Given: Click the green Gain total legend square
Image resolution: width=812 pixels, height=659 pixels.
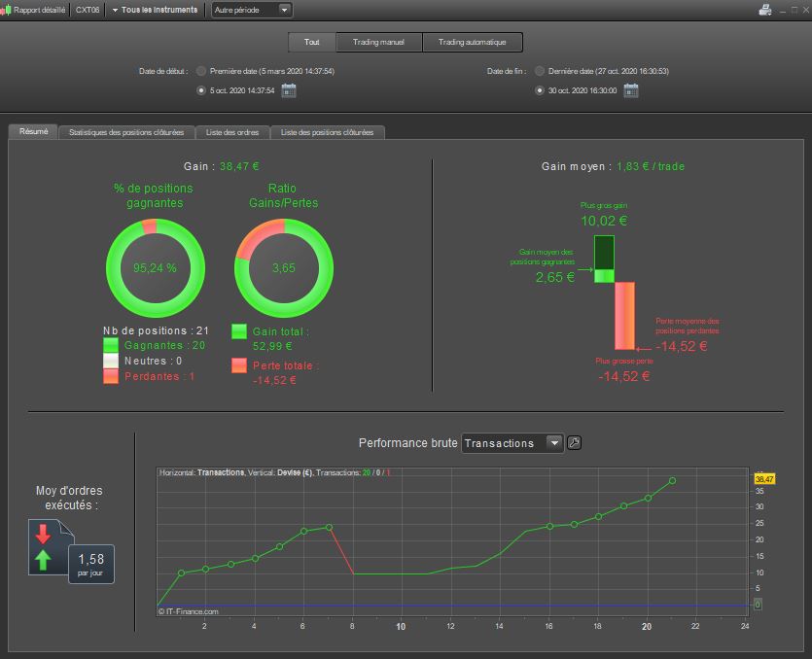Looking at the screenshot, I should [x=238, y=331].
